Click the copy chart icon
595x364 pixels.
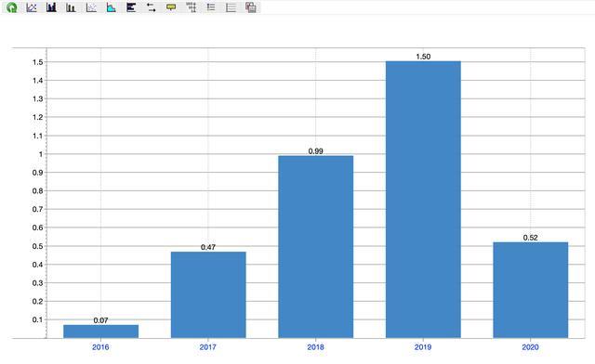(x=251, y=7)
